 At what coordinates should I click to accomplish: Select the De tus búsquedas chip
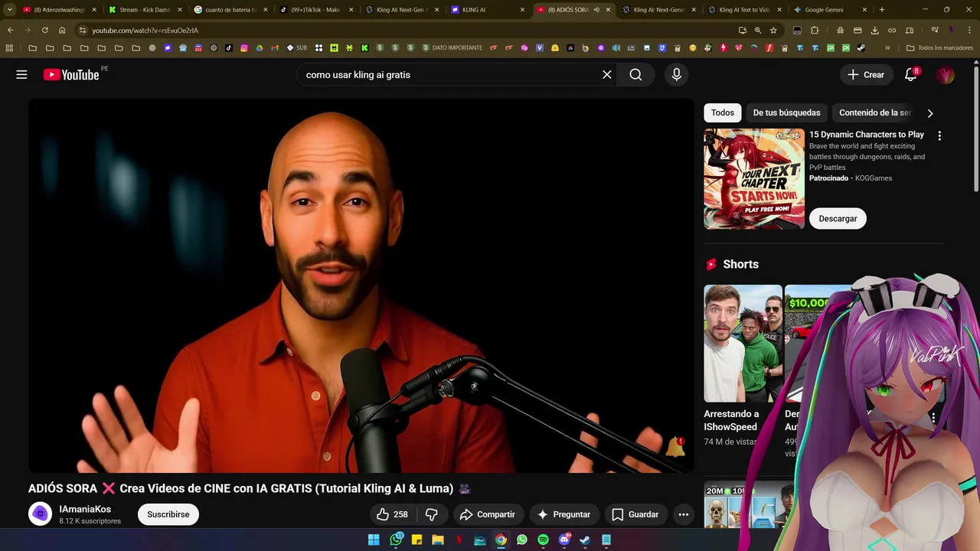point(786,112)
